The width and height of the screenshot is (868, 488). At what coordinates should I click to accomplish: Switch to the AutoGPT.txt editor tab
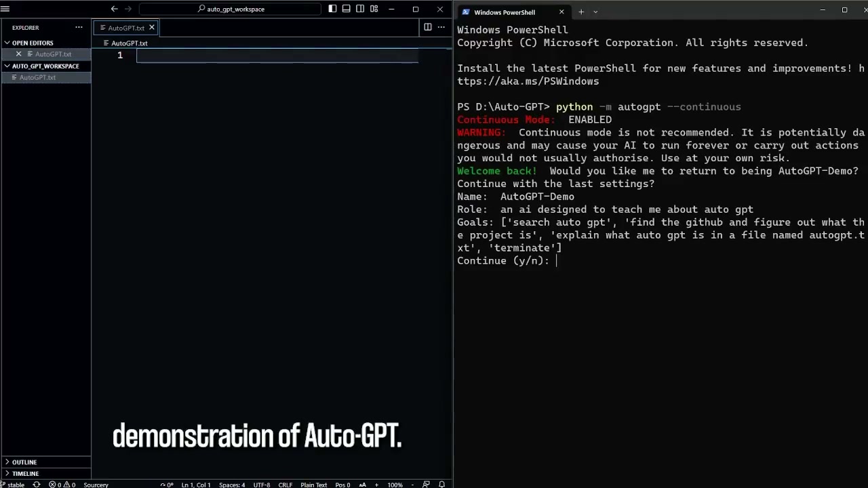point(126,28)
